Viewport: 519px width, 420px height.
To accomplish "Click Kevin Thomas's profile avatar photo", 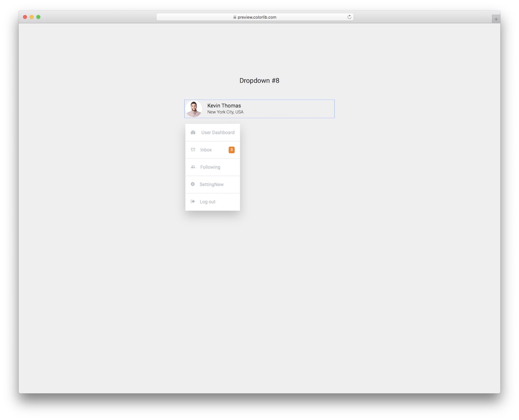I will [194, 109].
